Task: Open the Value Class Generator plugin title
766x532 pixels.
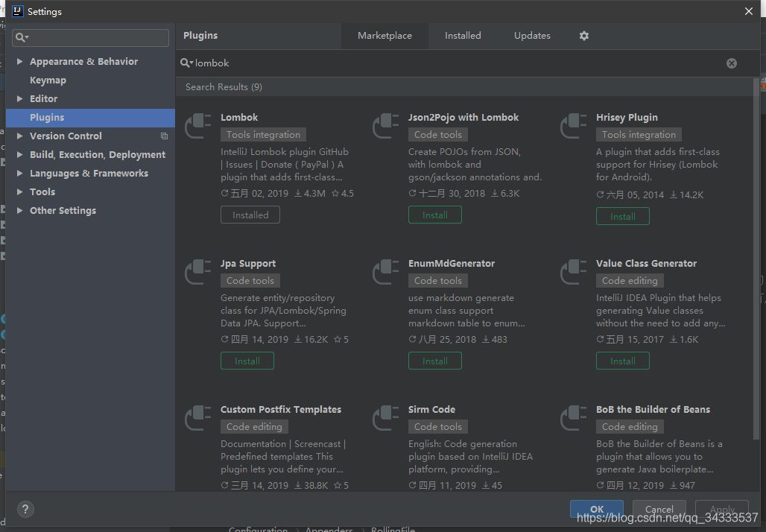Action: point(646,263)
